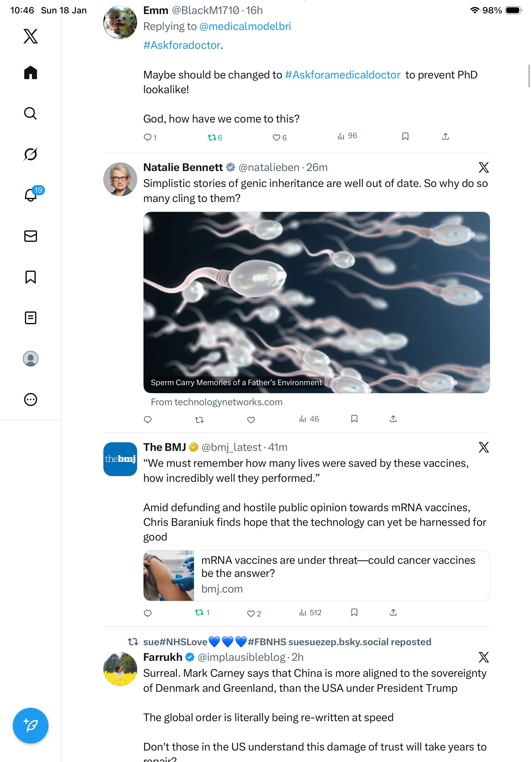Open the Lists icon in sidebar
The width and height of the screenshot is (532, 762).
pyautogui.click(x=31, y=317)
